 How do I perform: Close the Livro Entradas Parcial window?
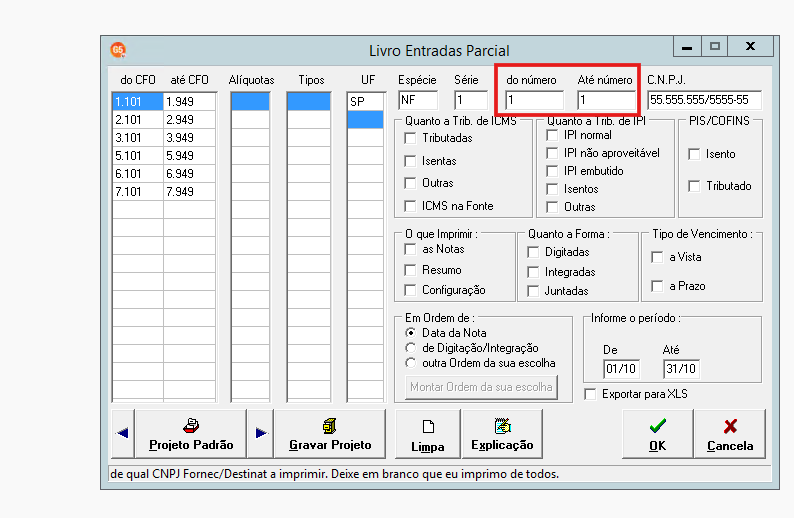pos(750,47)
